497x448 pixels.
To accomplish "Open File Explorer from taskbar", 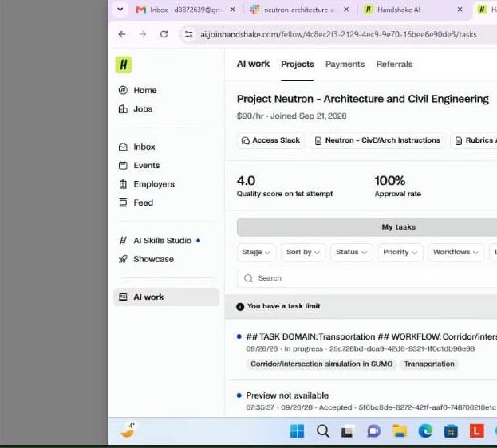I will [x=400, y=431].
